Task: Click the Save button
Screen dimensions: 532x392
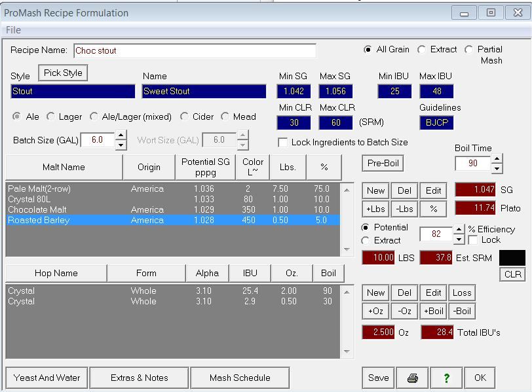Action: coord(378,378)
